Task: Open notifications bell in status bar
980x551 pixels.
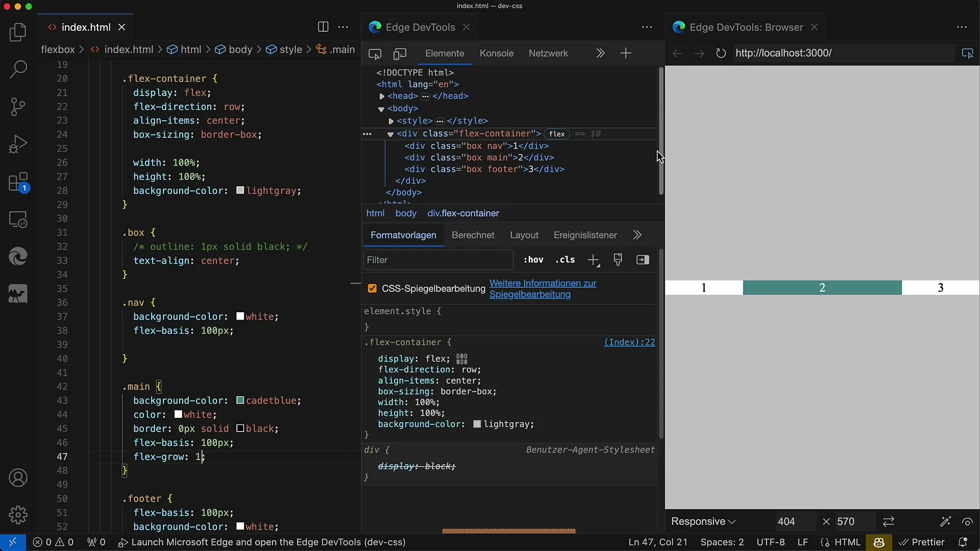Action: point(963,542)
